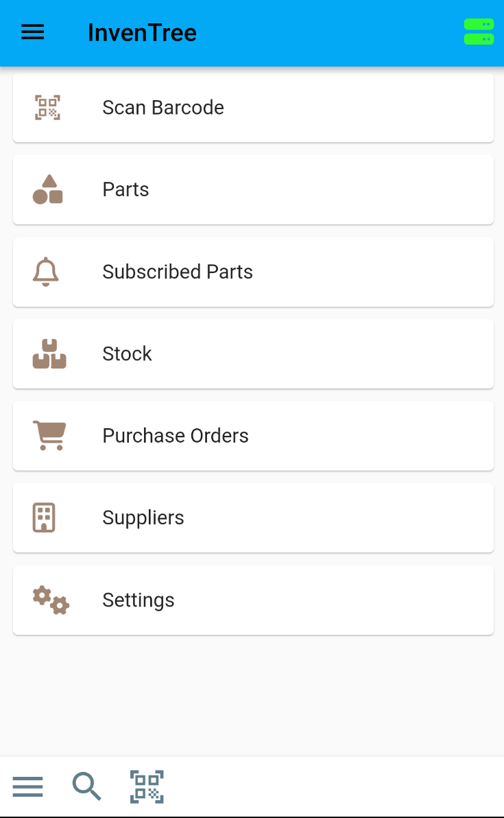Click the Parts shapes icon
The height and width of the screenshot is (818, 504).
coord(48,189)
